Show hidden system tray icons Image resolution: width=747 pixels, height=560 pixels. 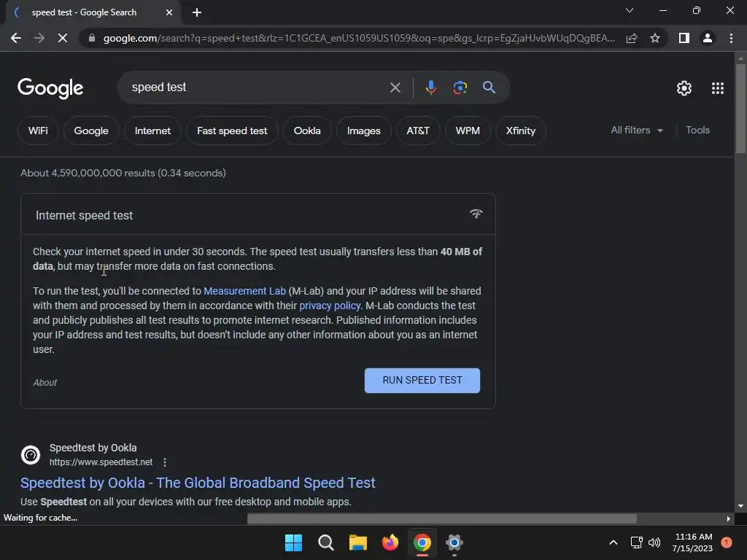click(614, 542)
